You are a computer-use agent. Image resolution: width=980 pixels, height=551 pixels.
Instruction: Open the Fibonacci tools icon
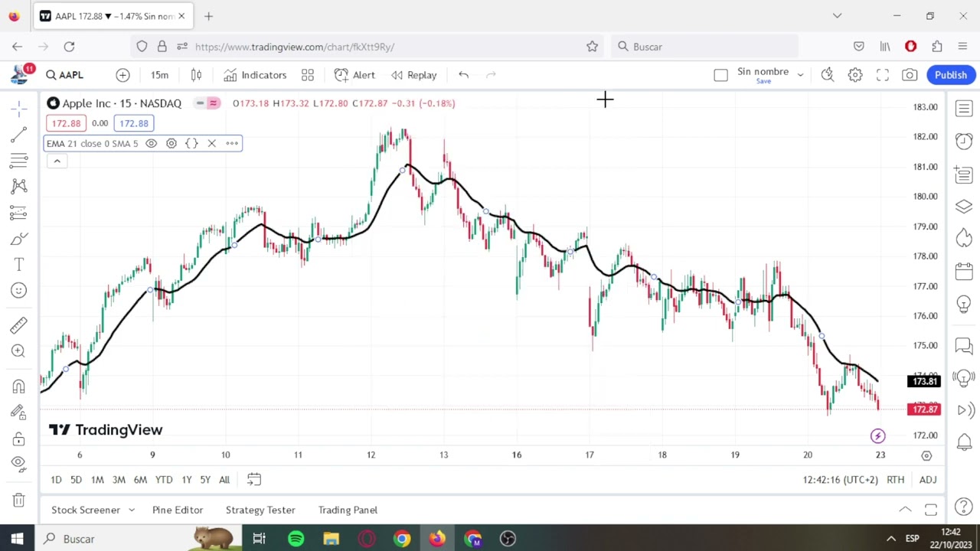click(x=19, y=161)
